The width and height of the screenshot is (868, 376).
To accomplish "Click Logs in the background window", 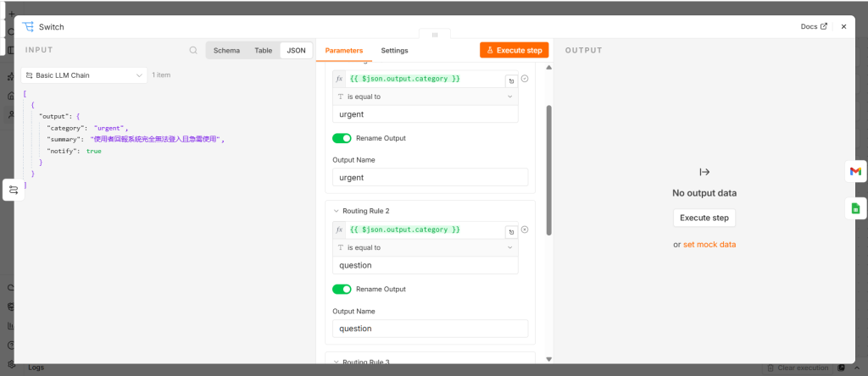I will pos(36,368).
